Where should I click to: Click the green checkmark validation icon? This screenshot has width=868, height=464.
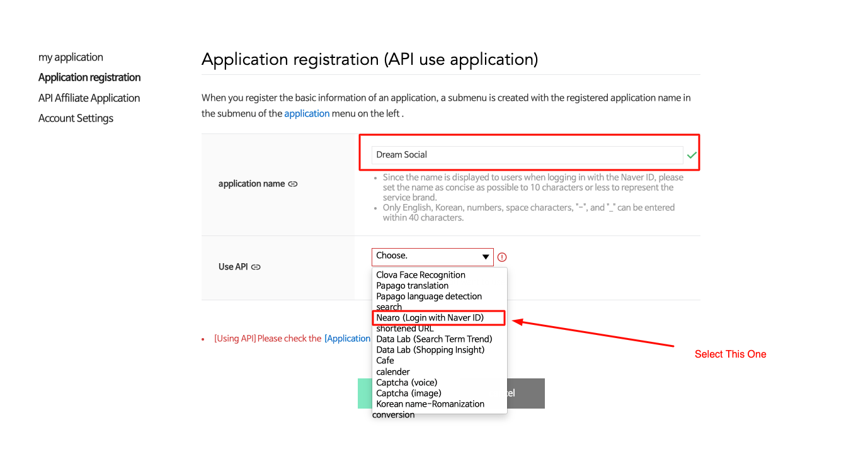click(x=692, y=155)
